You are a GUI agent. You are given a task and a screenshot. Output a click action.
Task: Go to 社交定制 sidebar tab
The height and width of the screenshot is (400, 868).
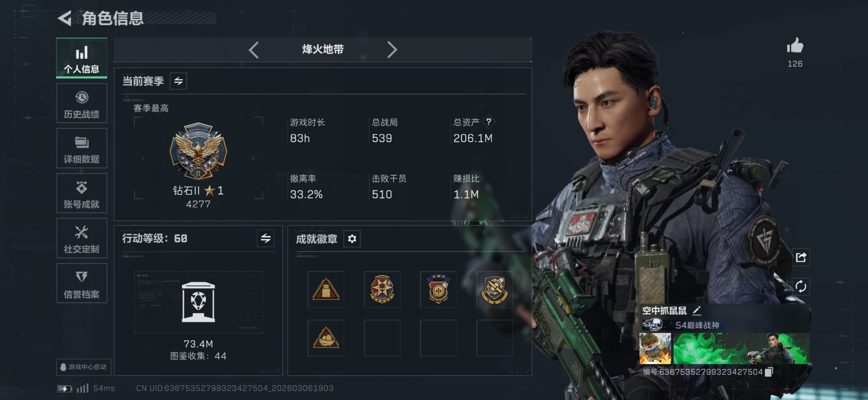pyautogui.click(x=82, y=238)
